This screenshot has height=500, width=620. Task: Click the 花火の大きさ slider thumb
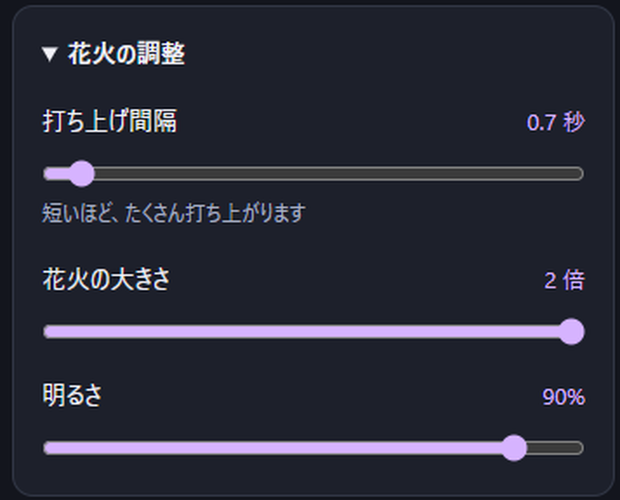coord(571,331)
